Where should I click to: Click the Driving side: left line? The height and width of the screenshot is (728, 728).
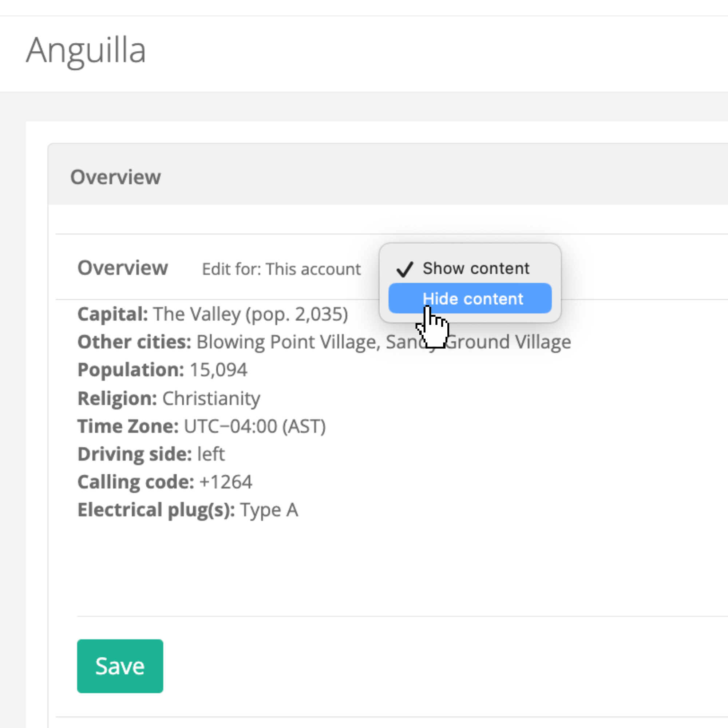point(151,454)
